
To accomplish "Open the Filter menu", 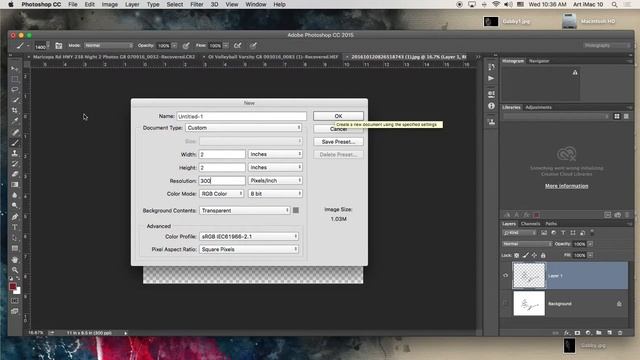I will coord(197,4).
